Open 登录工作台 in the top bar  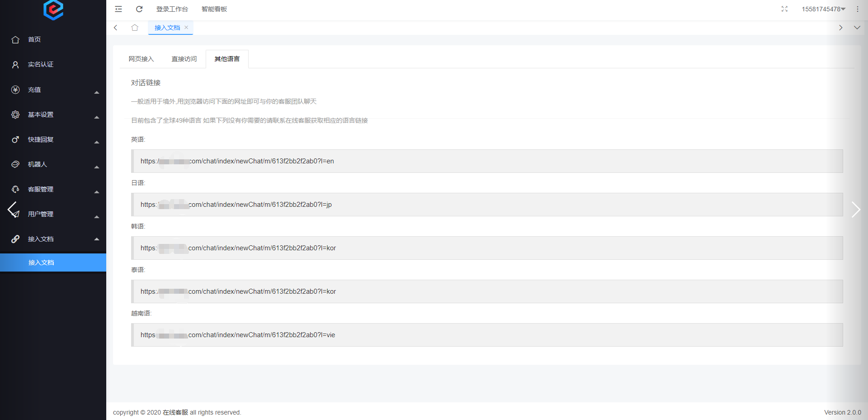pos(172,9)
